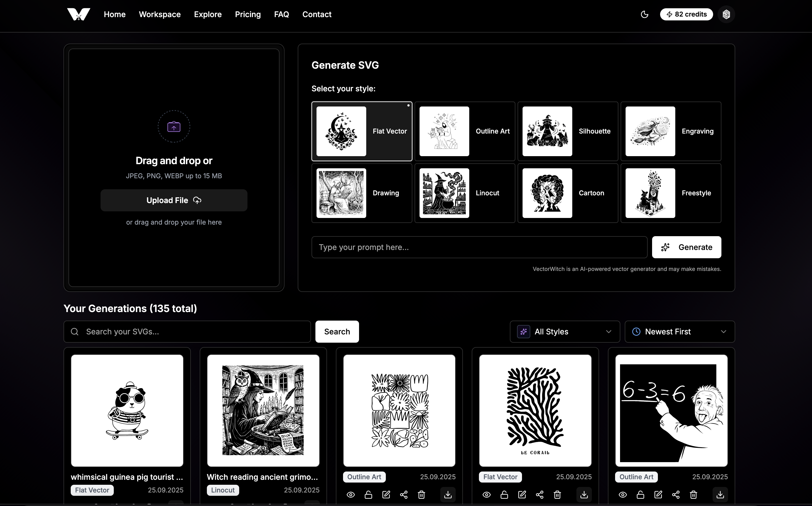Open the guinea pig tourist thumbnail
The width and height of the screenshot is (812, 506).
click(127, 410)
